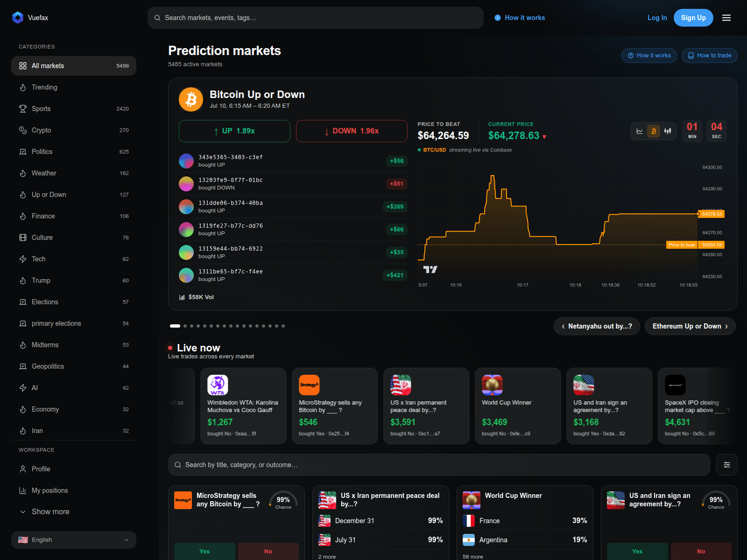Open the AI category
The image size is (747, 560).
74,388
